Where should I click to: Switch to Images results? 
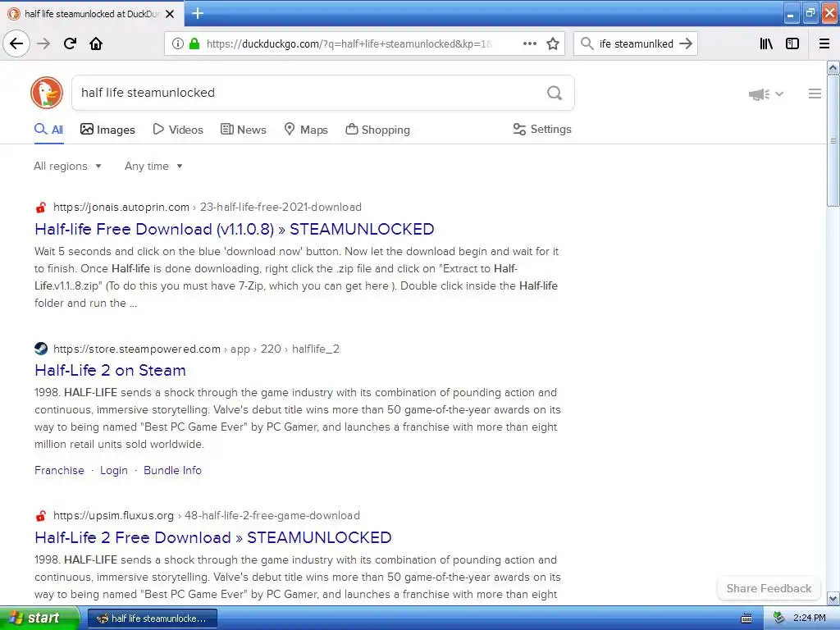(107, 130)
